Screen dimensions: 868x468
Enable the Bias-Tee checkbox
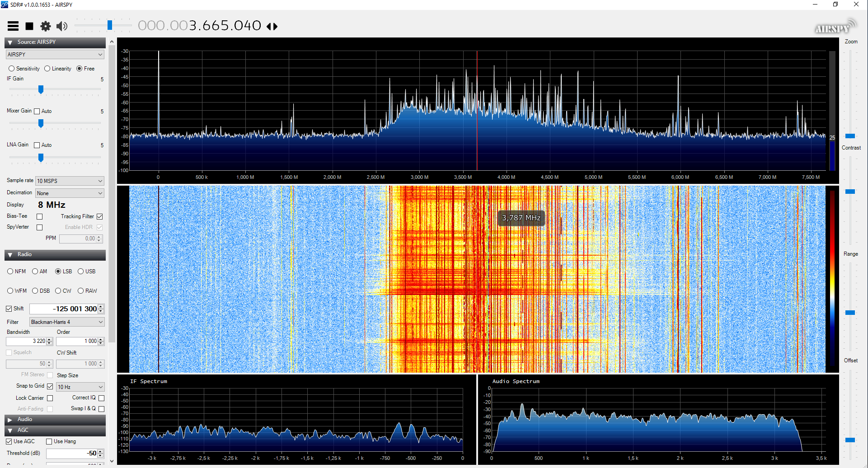[40, 216]
